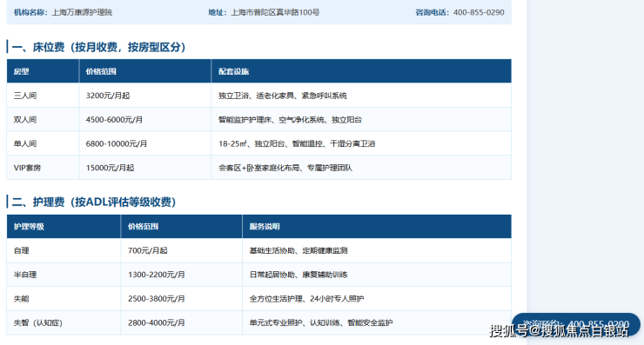Image resolution: width=644 pixels, height=345 pixels.
Task: Click the 一、床位费 section heading
Action: pos(98,47)
